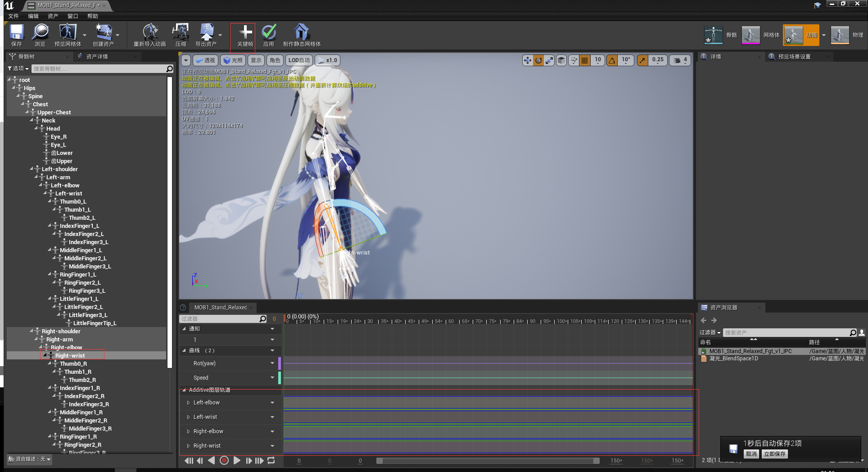Open the viewport options arrow dropdown
Viewport: 868px width, 472px height.
pyautogui.click(x=186, y=60)
